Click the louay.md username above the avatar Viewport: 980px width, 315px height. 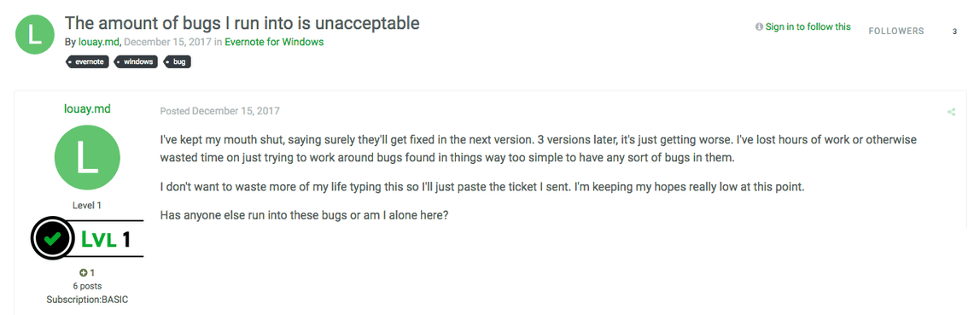point(87,108)
